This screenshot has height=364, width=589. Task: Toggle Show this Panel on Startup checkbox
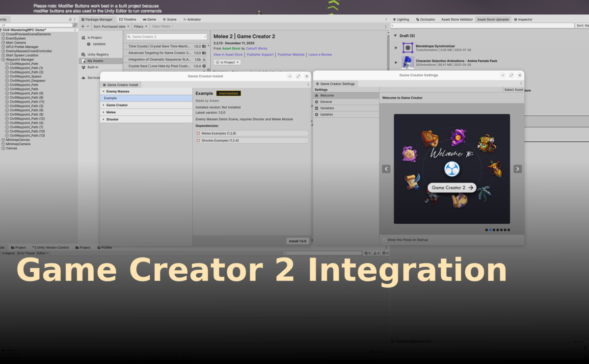point(384,240)
